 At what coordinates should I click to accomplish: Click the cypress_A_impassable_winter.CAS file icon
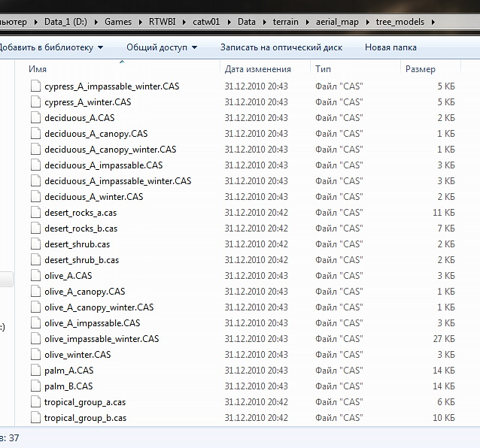(x=35, y=86)
